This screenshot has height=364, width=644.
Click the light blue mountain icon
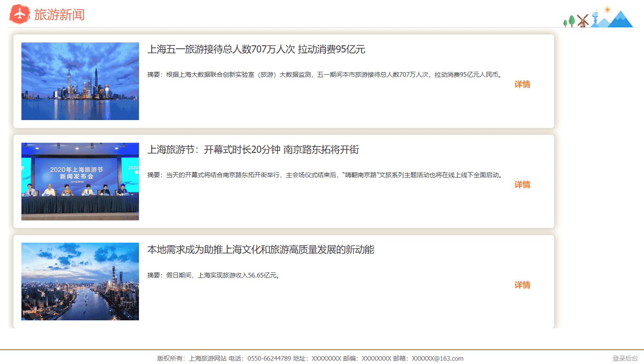coord(604,24)
